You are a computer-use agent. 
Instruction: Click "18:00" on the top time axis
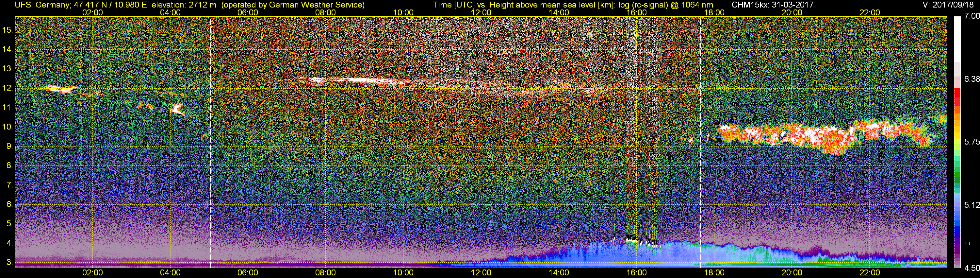(x=714, y=12)
